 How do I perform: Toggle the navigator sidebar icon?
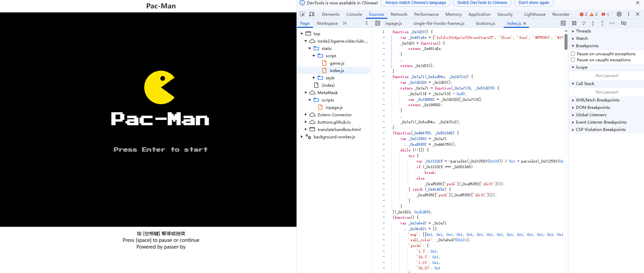(x=378, y=23)
